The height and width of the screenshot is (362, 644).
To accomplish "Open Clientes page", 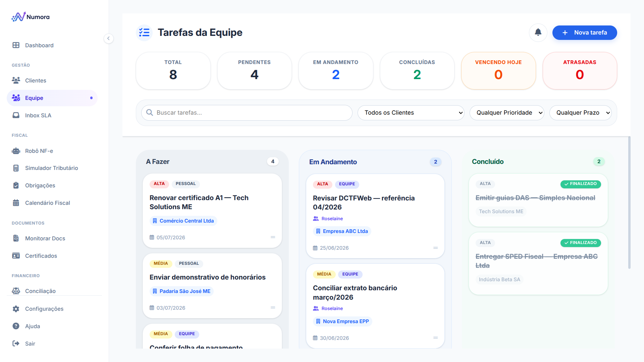I will [x=52, y=80].
